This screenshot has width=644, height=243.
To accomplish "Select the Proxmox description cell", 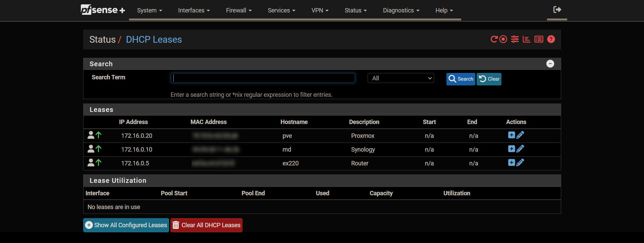I will [363, 136].
